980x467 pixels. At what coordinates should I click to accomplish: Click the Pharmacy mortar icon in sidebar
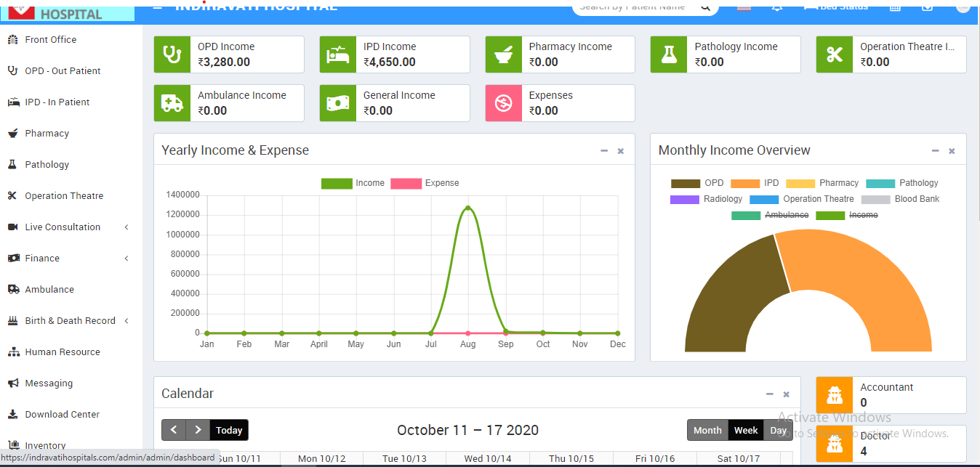tap(12, 134)
